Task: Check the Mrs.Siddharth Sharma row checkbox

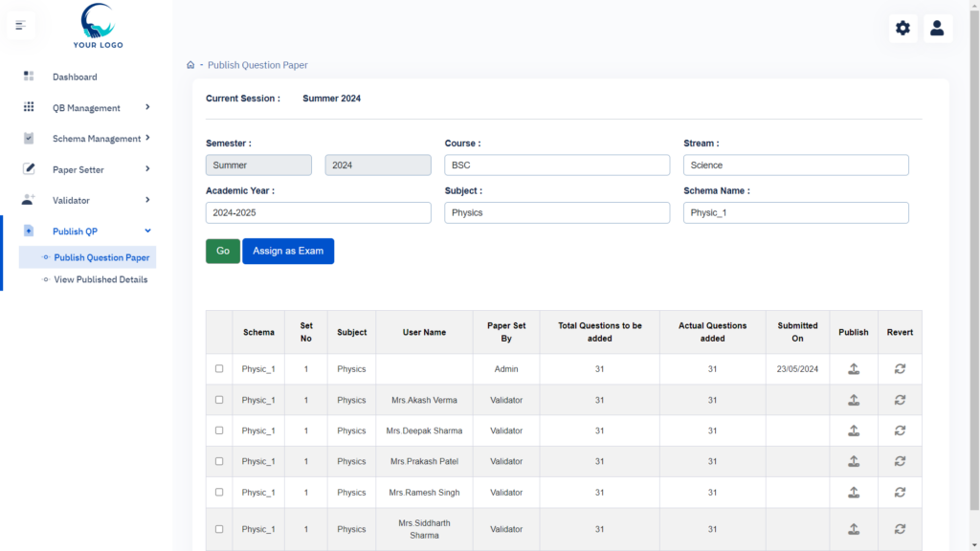Action: point(219,528)
